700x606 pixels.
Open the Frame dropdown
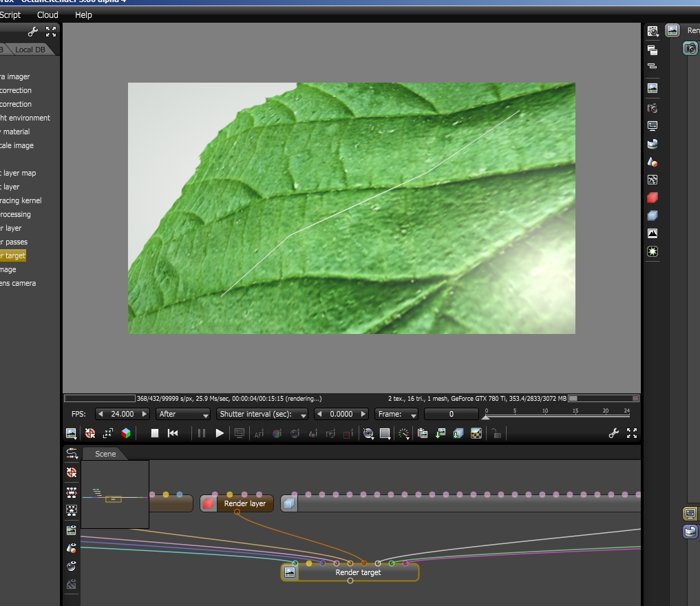(396, 414)
